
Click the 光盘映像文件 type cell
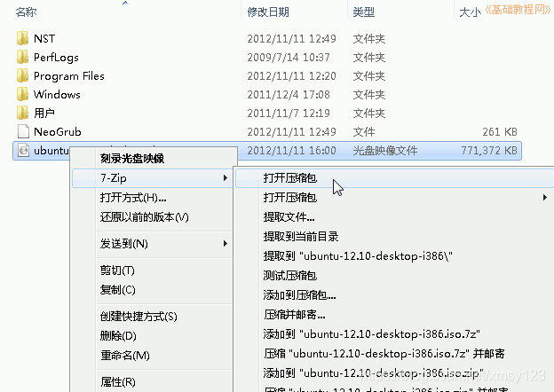tap(385, 151)
